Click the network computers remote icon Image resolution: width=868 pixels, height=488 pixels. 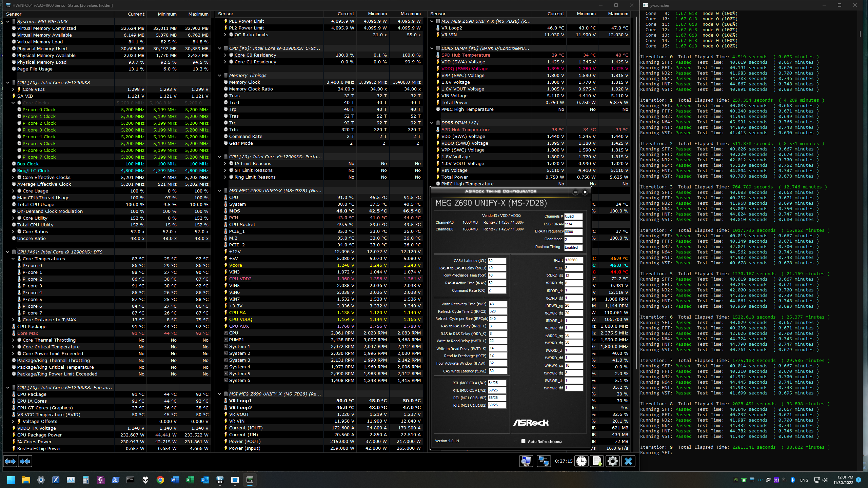(x=544, y=461)
